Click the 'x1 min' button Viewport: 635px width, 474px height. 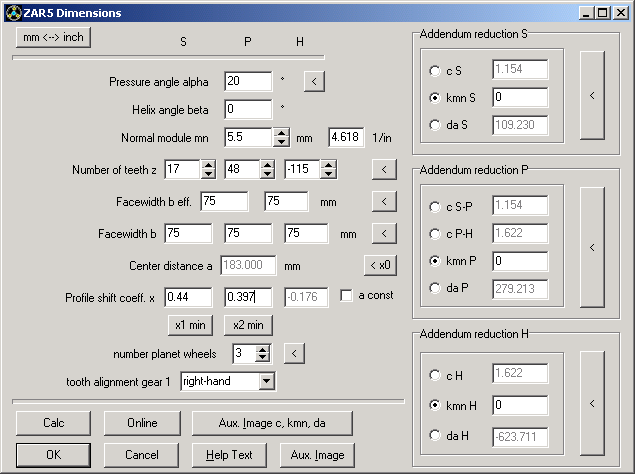(190, 325)
